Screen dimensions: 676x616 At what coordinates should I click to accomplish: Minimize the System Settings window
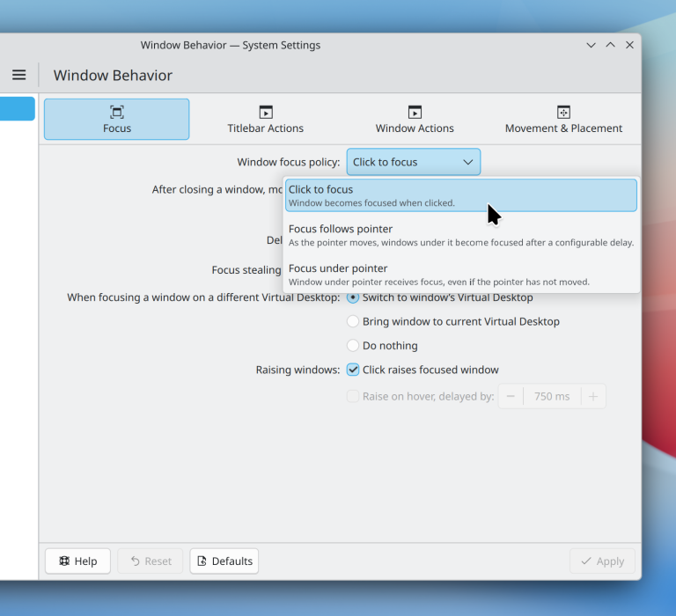pyautogui.click(x=591, y=45)
